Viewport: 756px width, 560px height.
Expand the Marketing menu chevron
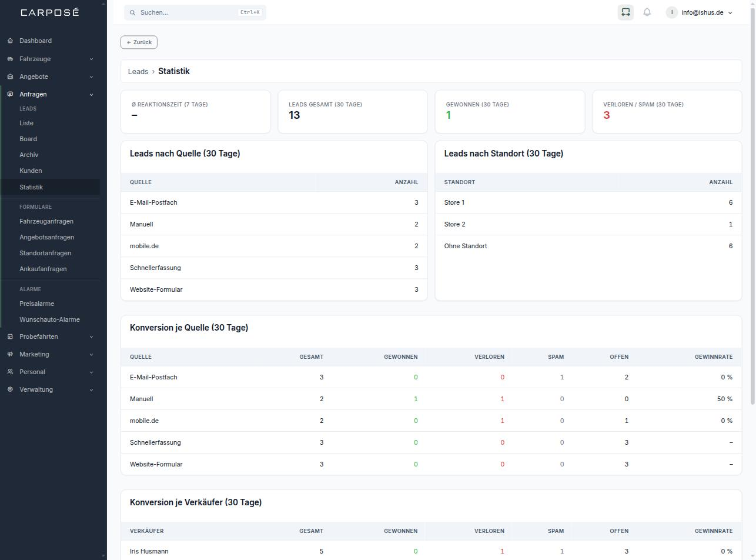click(x=91, y=354)
